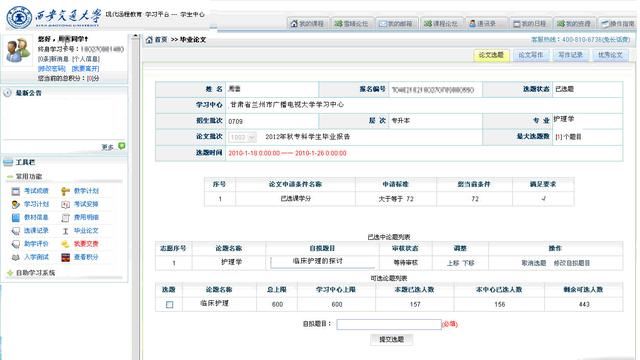Click the remaining count 443
Image resolution: width=640 pixels, height=360 pixels.
(x=584, y=304)
